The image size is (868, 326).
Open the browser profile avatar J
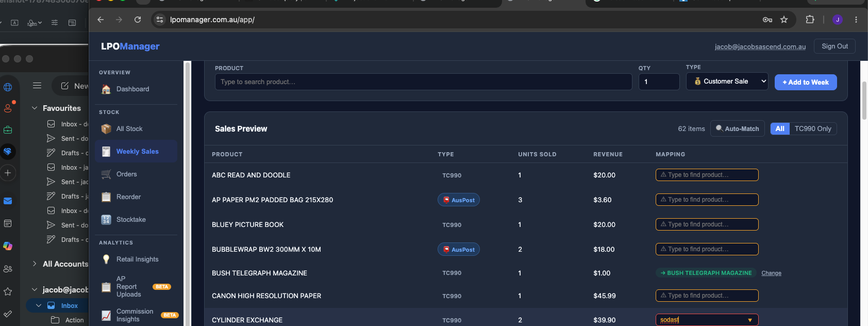coord(838,20)
